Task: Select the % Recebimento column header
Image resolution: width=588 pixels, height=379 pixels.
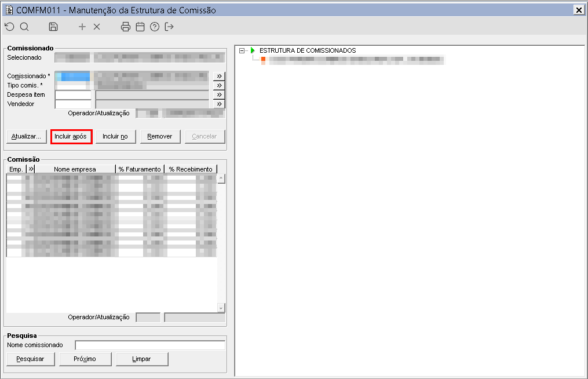Action: (x=191, y=169)
